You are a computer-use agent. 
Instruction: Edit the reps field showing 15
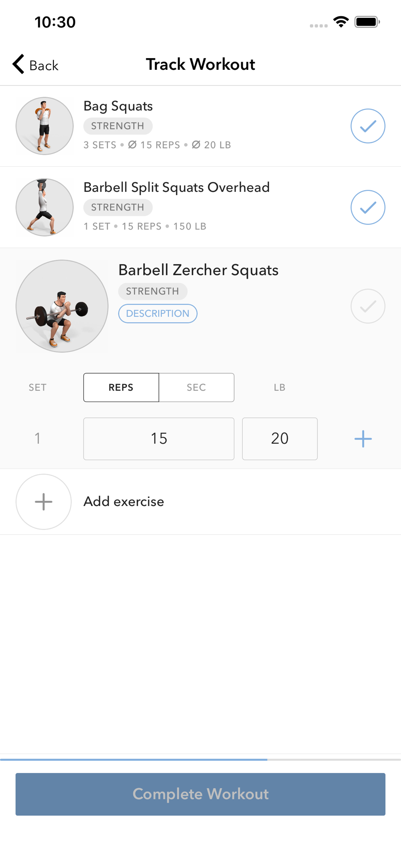159,439
